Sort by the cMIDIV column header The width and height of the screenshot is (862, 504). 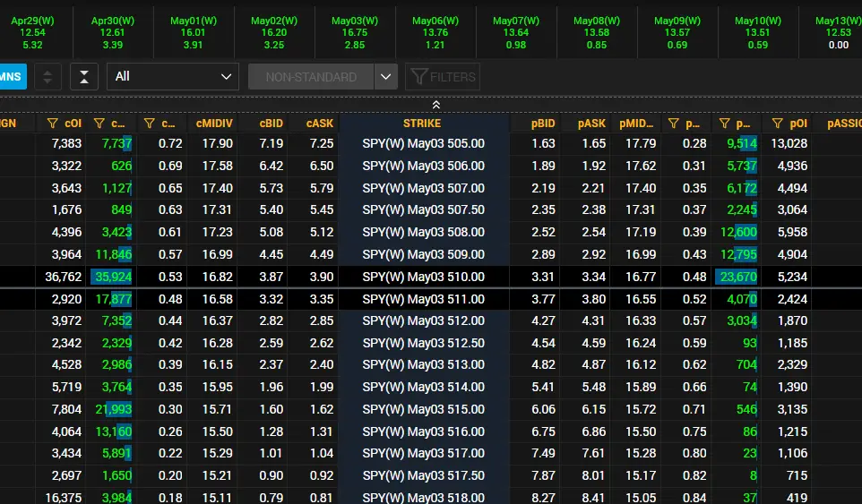[214, 124]
